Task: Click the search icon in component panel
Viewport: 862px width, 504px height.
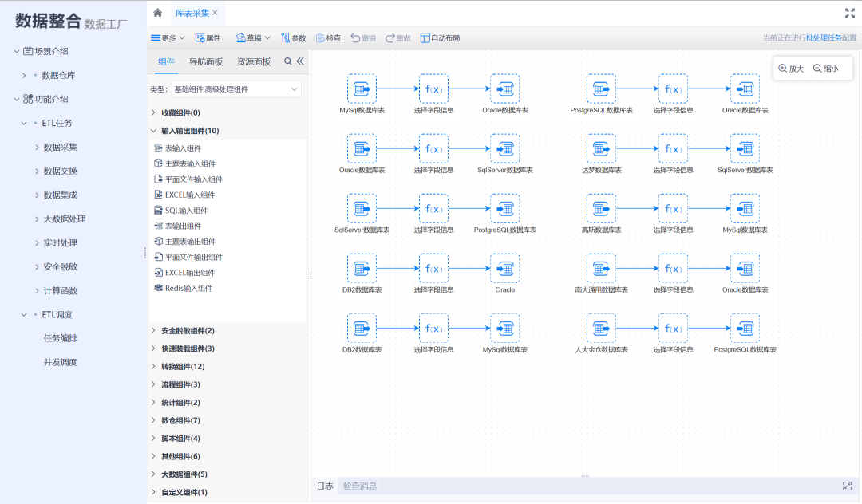Action: [x=288, y=61]
